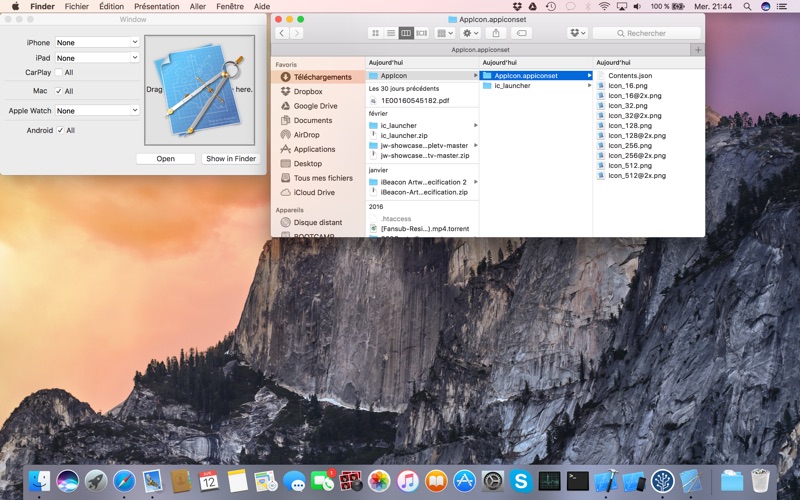Open Terminal from the Dock

578,481
